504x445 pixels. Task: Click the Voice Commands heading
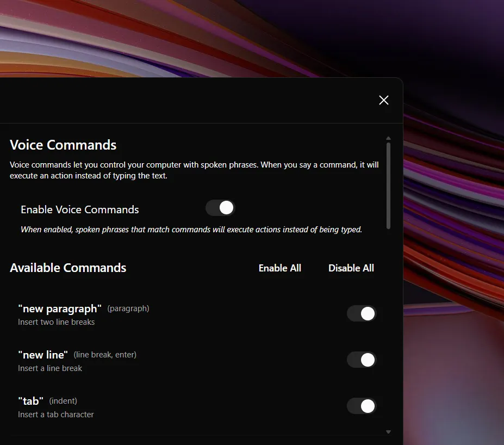tap(63, 145)
